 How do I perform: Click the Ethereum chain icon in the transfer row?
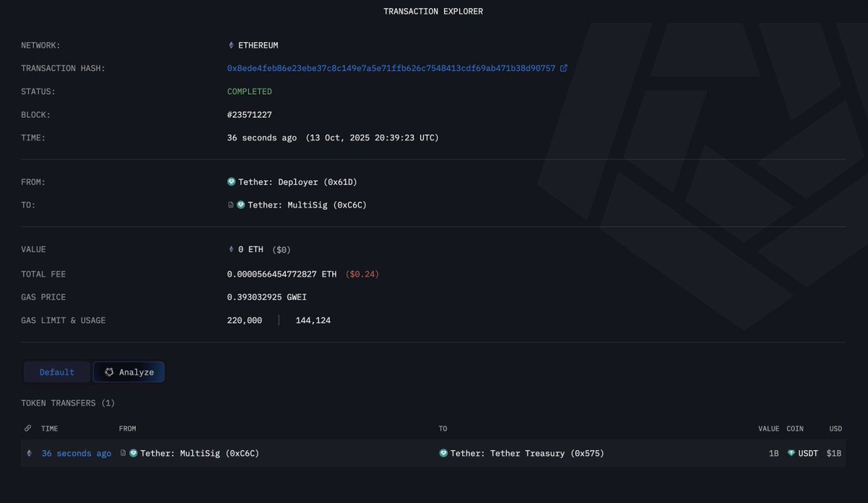click(x=30, y=453)
